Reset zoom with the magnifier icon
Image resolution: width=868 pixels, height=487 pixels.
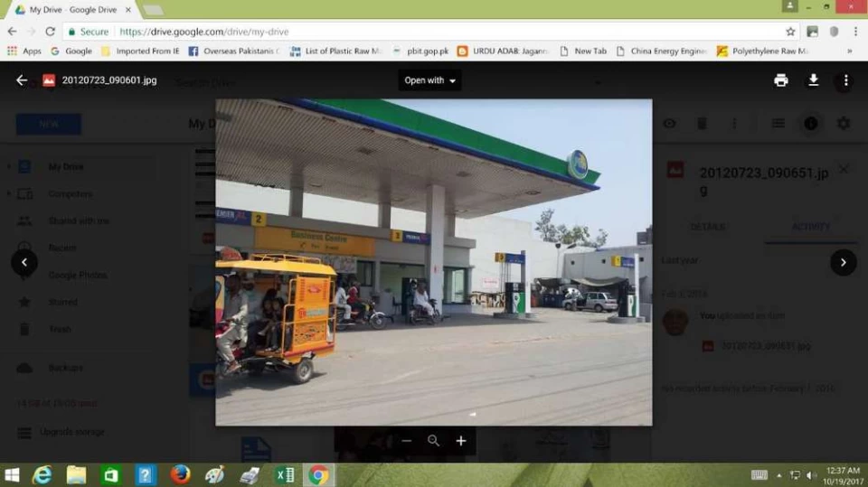tap(433, 441)
